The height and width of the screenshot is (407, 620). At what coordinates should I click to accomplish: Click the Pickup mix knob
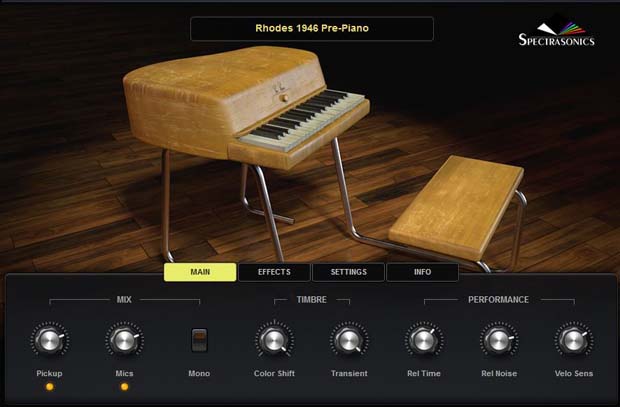[x=49, y=340]
